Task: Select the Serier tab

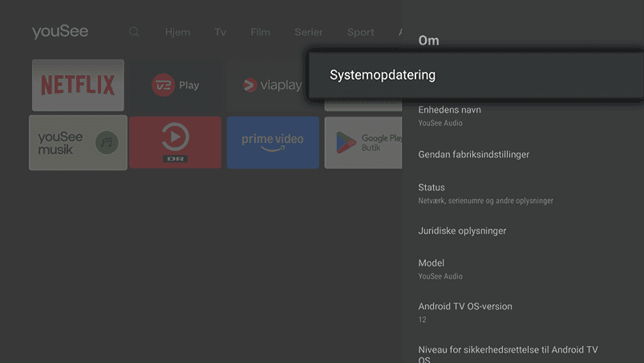Action: [x=309, y=32]
